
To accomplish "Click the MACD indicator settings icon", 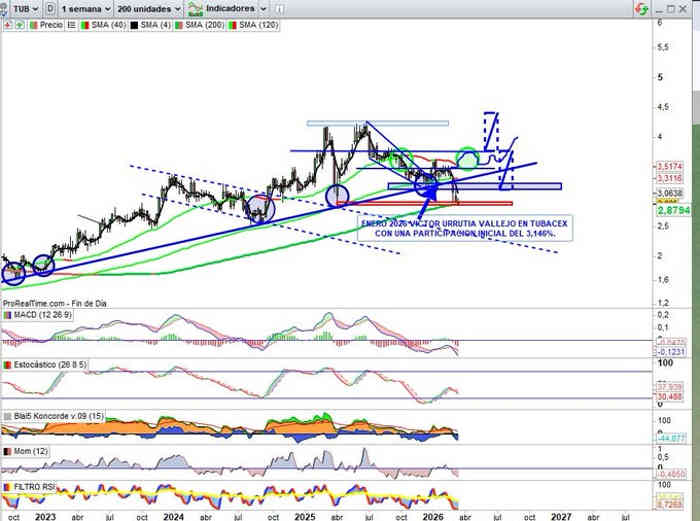I will [7, 316].
